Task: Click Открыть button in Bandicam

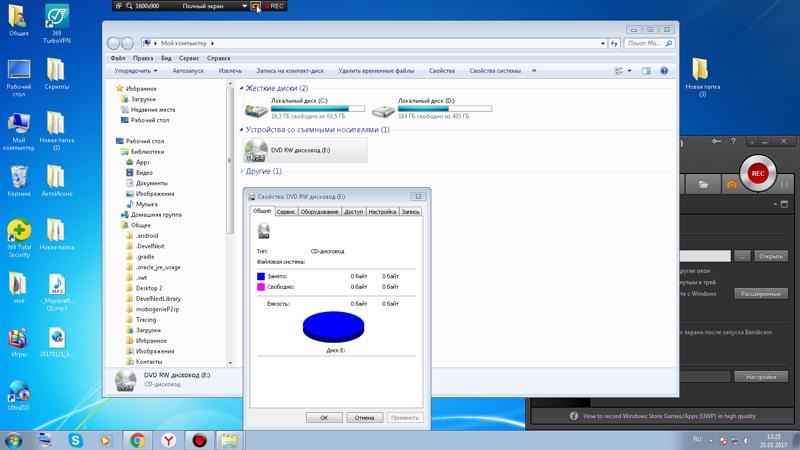Action: pyautogui.click(x=770, y=256)
